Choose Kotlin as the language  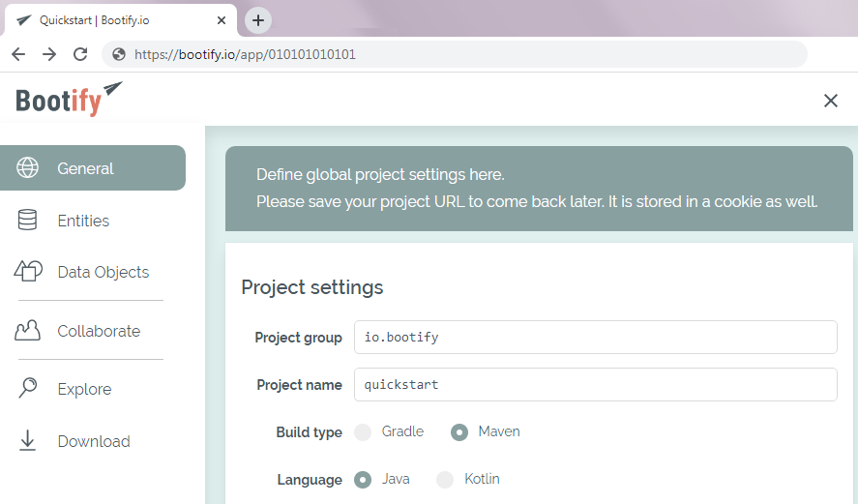[x=445, y=480]
